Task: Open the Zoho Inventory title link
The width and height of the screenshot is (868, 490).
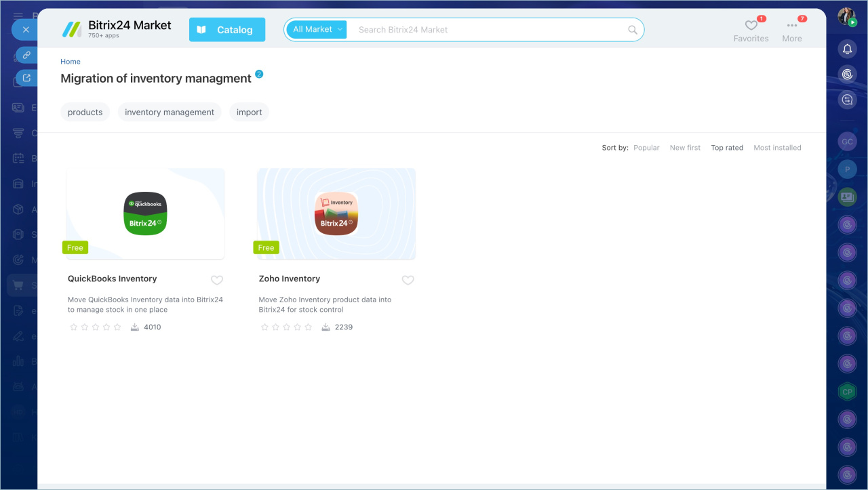Action: pyautogui.click(x=290, y=279)
